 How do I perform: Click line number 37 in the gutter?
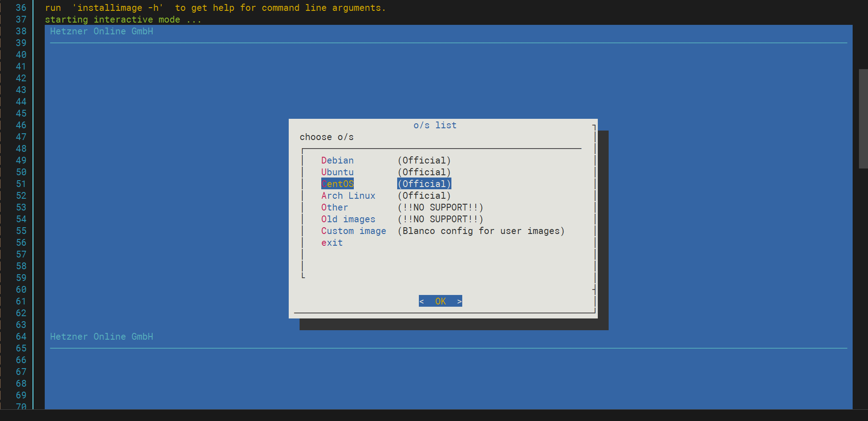coord(21,19)
